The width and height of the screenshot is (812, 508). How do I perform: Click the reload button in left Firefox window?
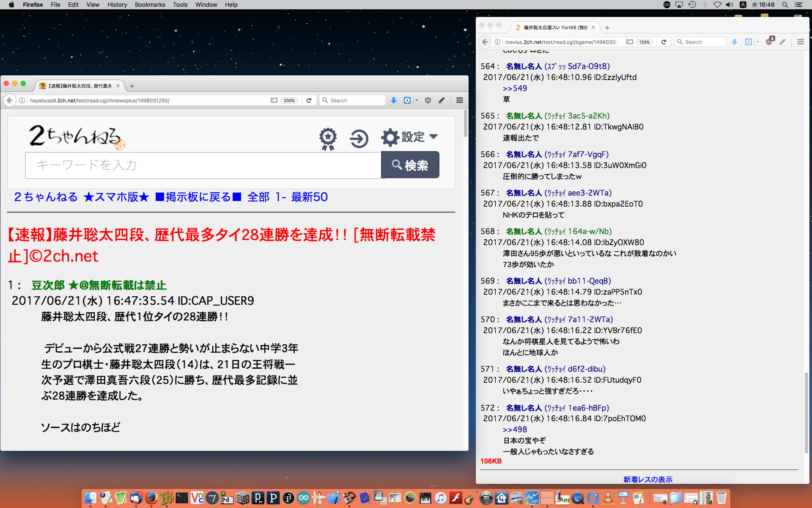(x=309, y=100)
